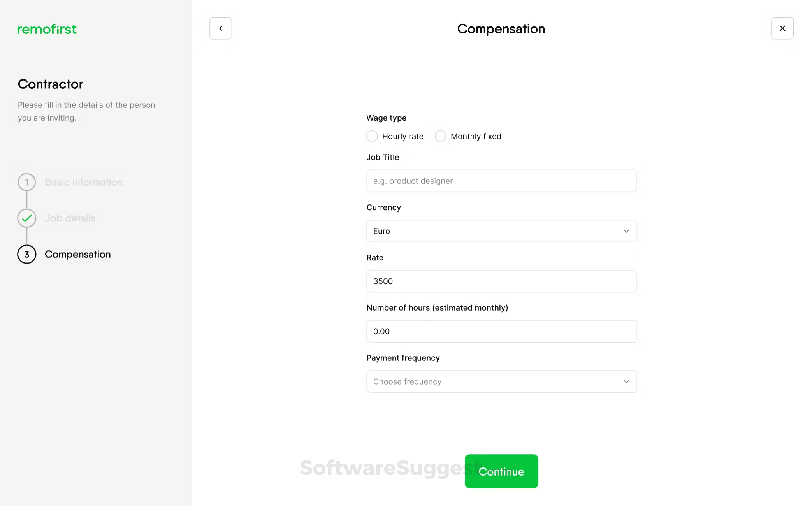This screenshot has height=506, width=812.
Task: Click the remofirst logo
Action: click(47, 29)
